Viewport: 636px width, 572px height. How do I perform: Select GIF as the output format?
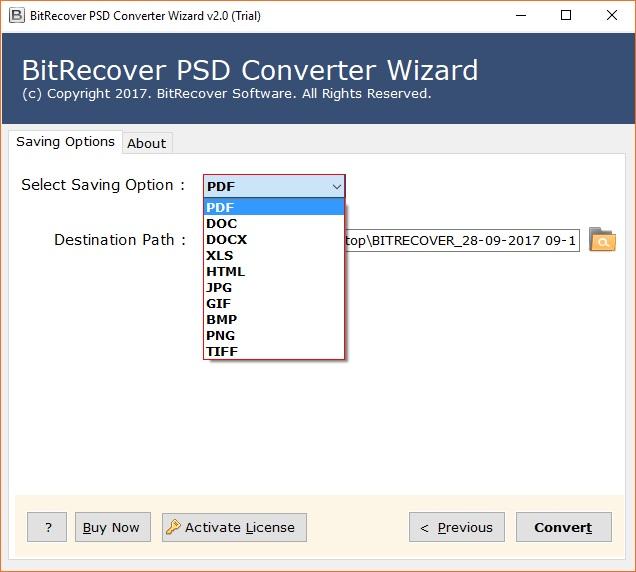(x=274, y=303)
